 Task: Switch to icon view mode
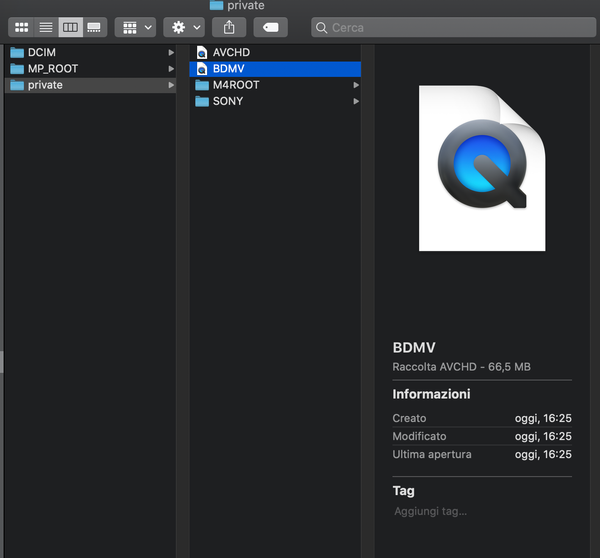click(x=21, y=27)
